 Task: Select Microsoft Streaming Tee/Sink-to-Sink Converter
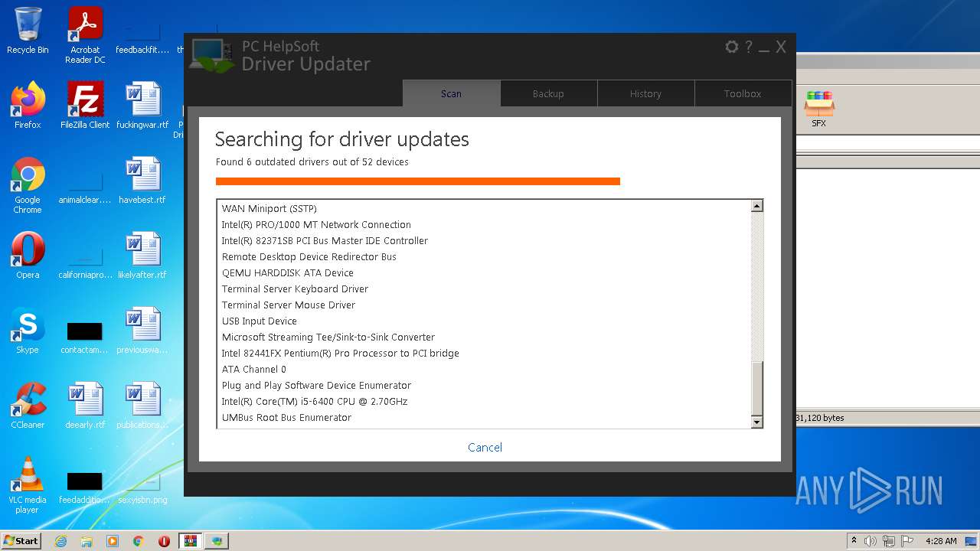point(328,337)
